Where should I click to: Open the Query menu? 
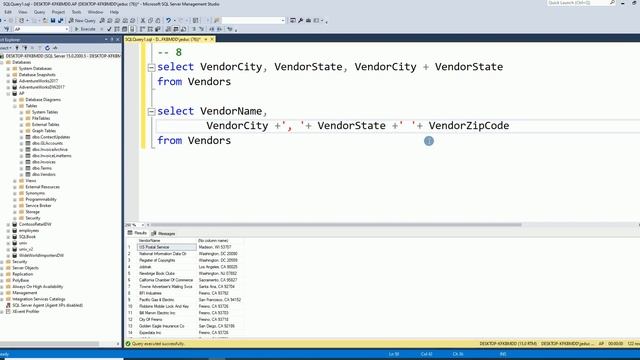coord(40,12)
